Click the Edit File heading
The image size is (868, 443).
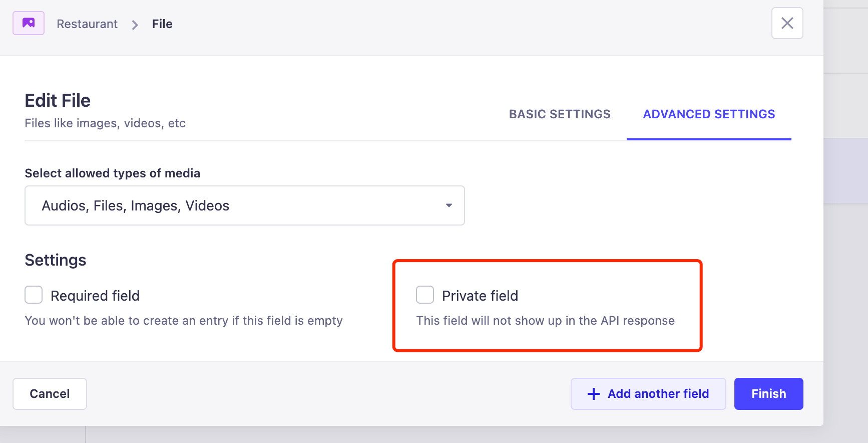click(57, 100)
